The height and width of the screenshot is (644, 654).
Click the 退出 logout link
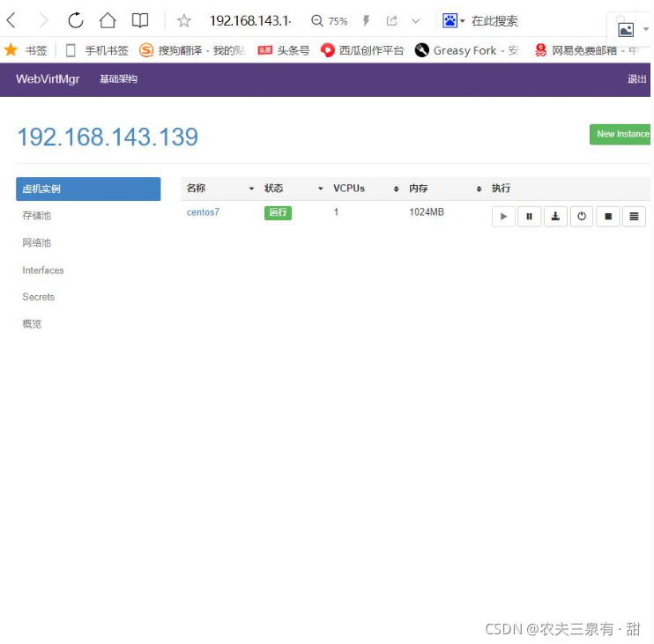coord(636,78)
